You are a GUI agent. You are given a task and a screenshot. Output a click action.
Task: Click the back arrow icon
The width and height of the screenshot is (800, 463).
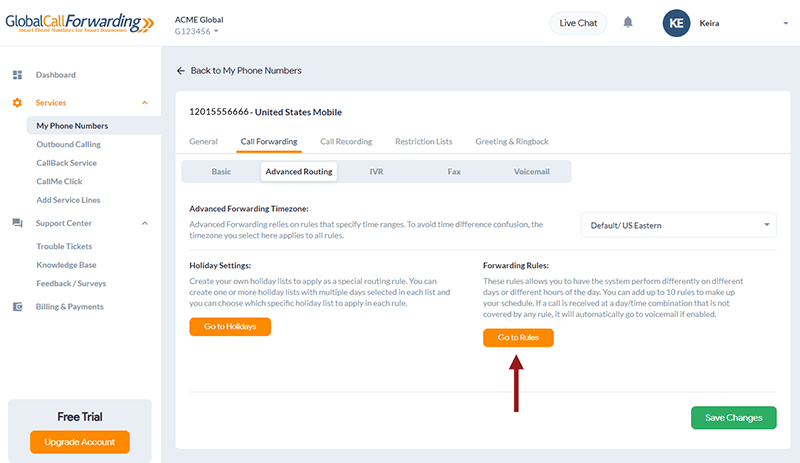(x=181, y=70)
